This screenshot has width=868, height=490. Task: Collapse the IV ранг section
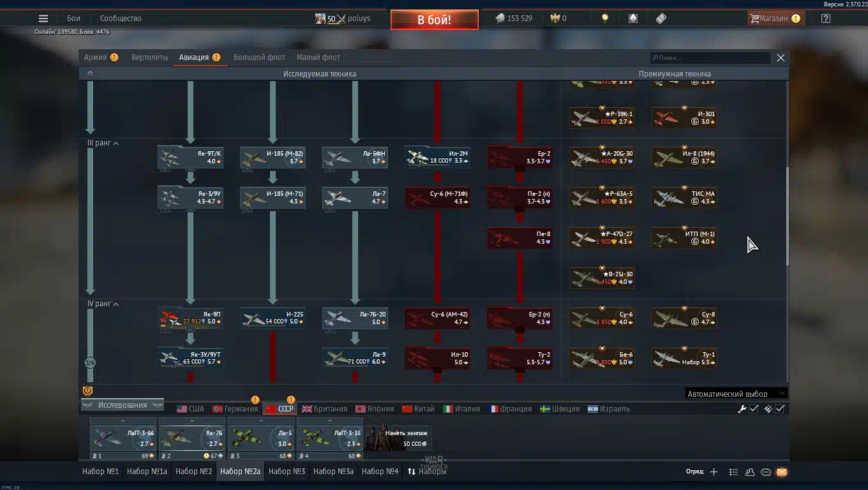pyautogui.click(x=103, y=304)
